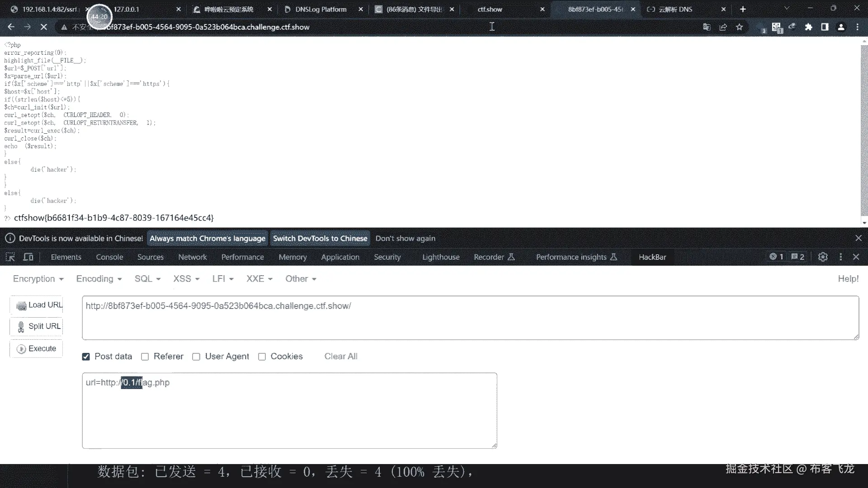Screen dimensions: 868x488
Task: Expand the LFI dropdown
Action: pyautogui.click(x=222, y=279)
